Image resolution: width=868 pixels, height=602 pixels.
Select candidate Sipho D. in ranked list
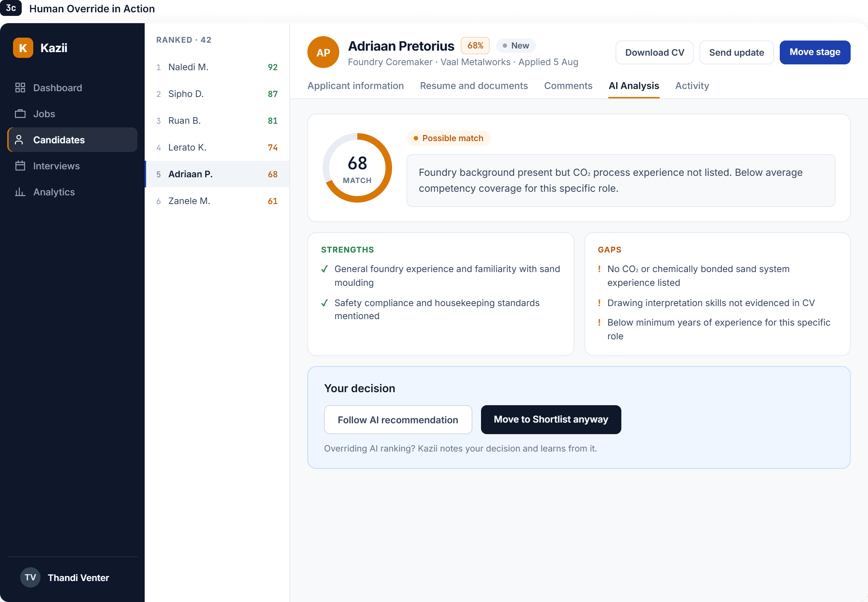[x=217, y=94]
